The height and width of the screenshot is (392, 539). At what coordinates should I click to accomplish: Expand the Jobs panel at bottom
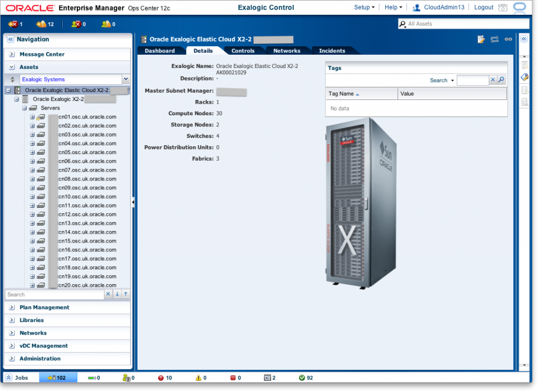8,378
